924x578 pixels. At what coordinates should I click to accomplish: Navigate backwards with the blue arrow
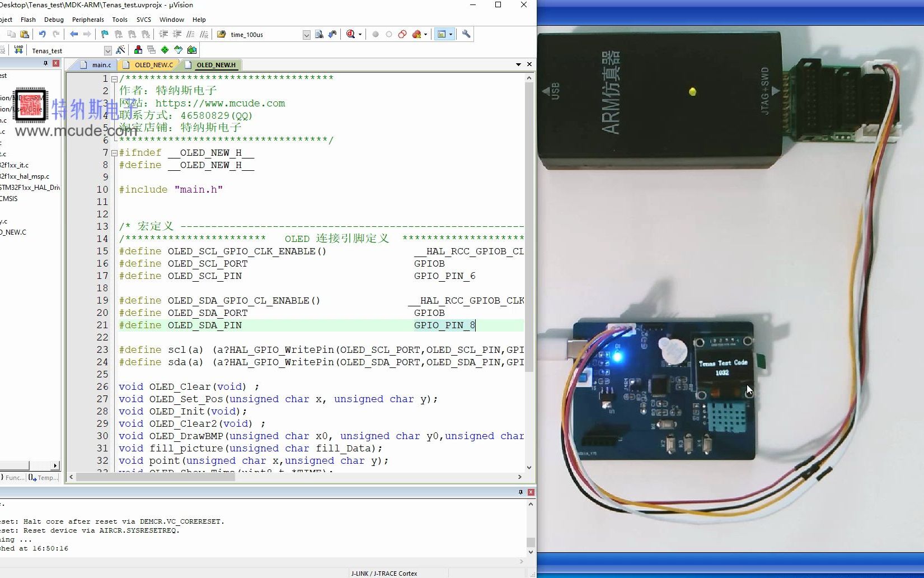pos(74,34)
